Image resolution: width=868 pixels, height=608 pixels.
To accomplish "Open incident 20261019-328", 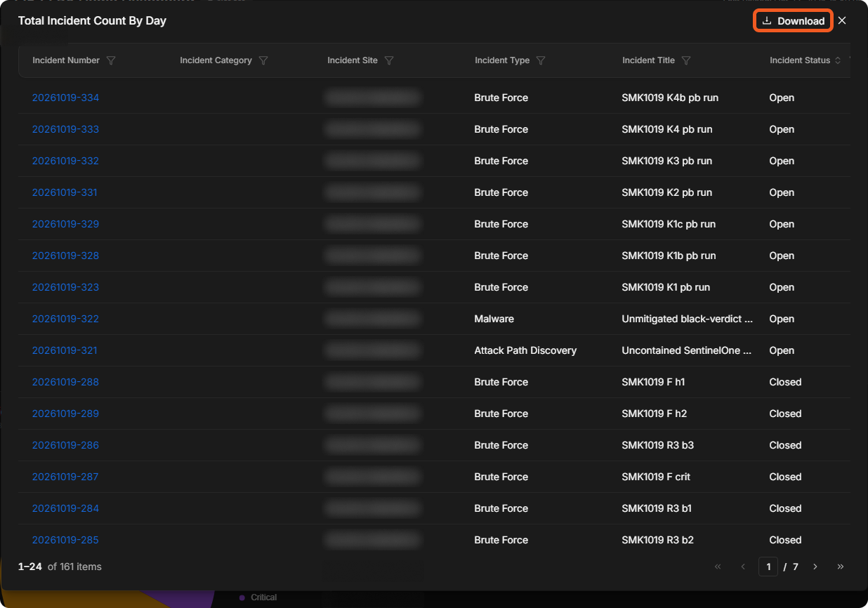I will [65, 256].
